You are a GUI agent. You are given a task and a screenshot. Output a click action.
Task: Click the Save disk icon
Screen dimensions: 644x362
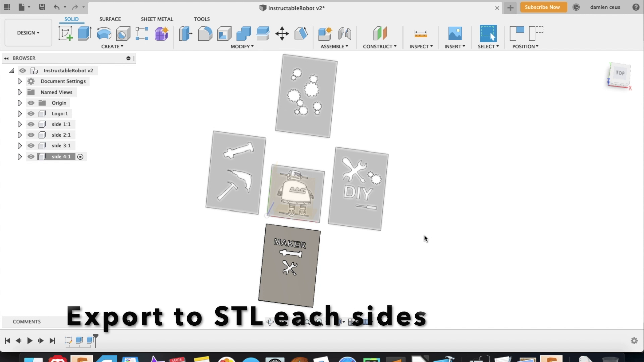click(x=42, y=7)
